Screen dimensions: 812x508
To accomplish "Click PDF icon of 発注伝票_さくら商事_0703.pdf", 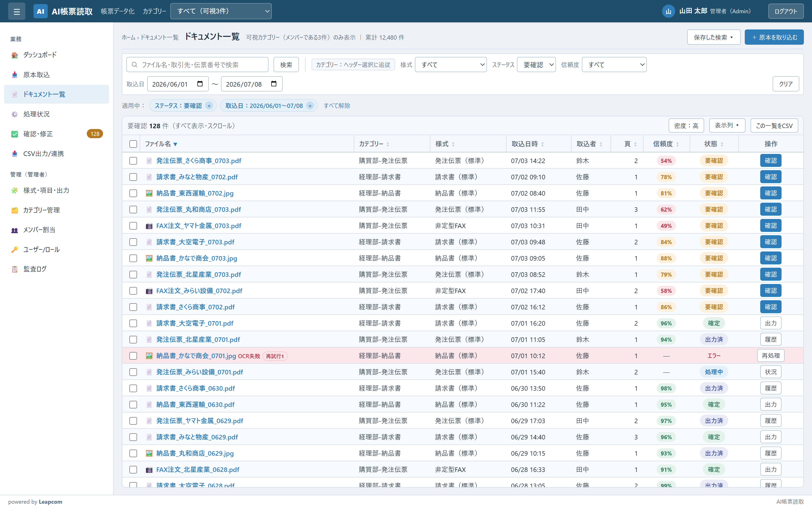I will 149,161.
